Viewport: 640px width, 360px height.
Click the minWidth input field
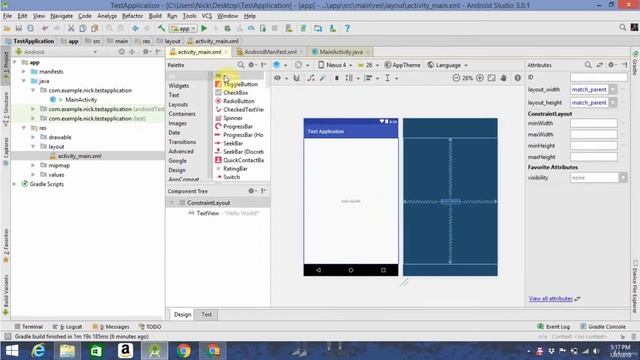(593, 123)
